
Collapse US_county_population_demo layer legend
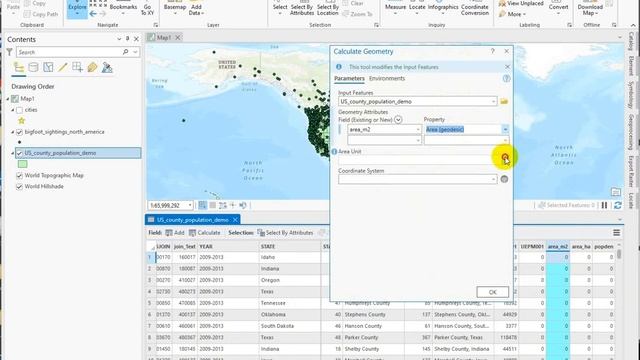(13, 153)
